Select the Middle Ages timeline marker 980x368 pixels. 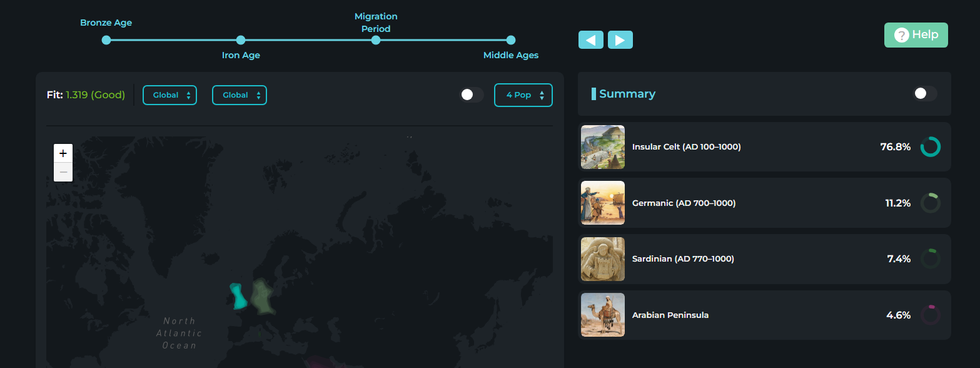[x=511, y=40]
